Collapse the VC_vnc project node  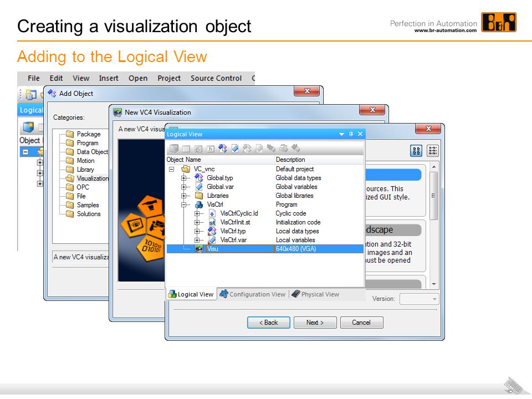(x=171, y=169)
